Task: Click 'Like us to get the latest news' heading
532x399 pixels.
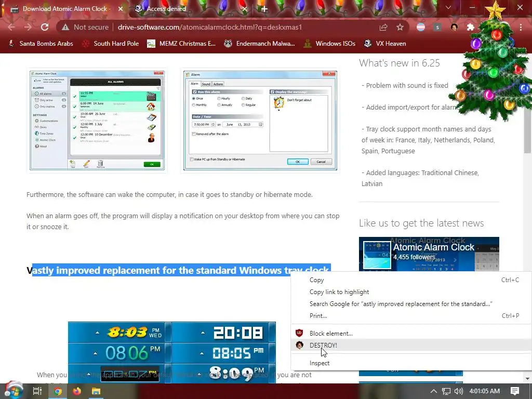Action: pos(421,223)
